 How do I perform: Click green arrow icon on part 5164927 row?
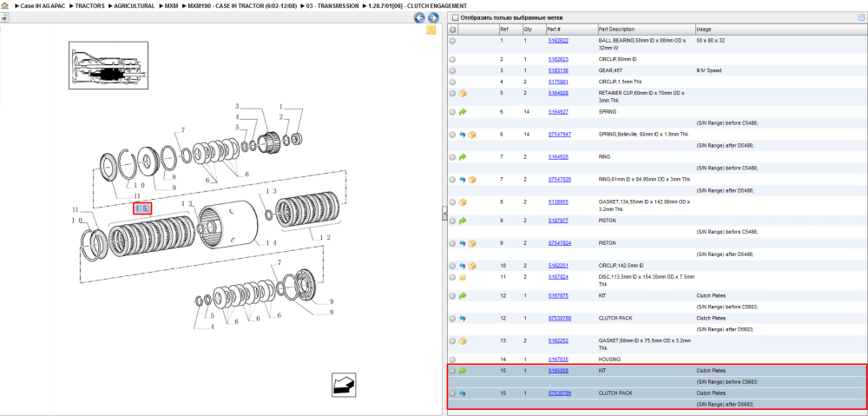click(463, 112)
